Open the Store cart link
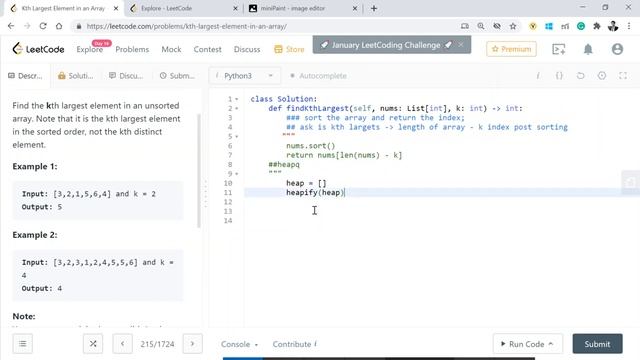This screenshot has height=360, width=640. [289, 49]
